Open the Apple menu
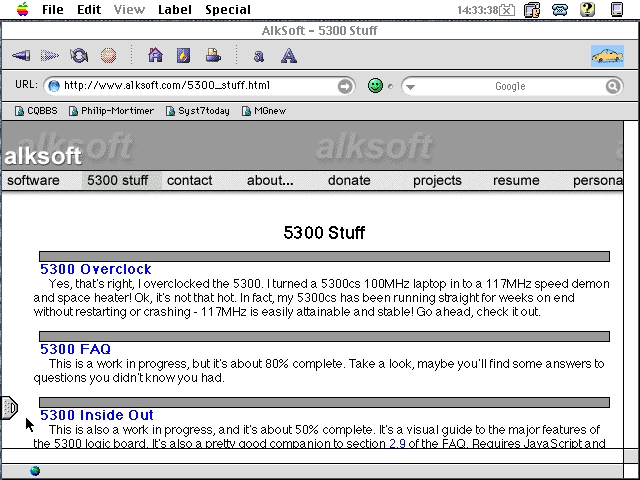Image resolution: width=640 pixels, height=480 pixels. pos(23,9)
